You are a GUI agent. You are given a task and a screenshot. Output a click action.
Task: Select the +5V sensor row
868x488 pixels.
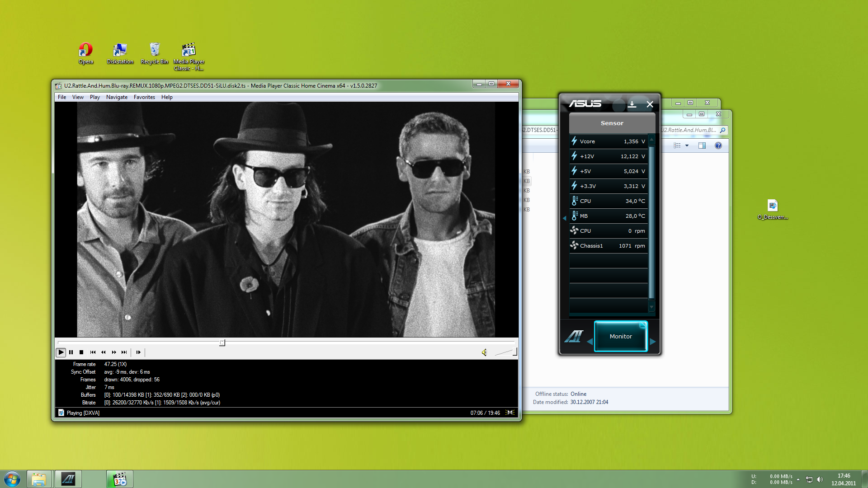(609, 171)
